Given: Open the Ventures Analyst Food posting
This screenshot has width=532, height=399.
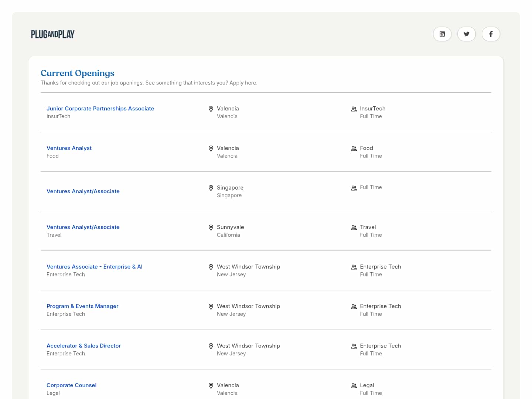Looking at the screenshot, I should (69, 148).
